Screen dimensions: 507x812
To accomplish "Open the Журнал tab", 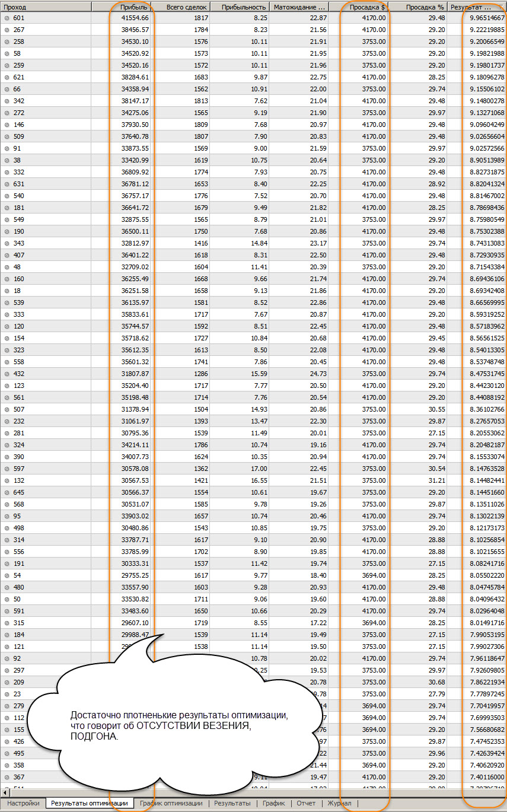I will point(339,803).
